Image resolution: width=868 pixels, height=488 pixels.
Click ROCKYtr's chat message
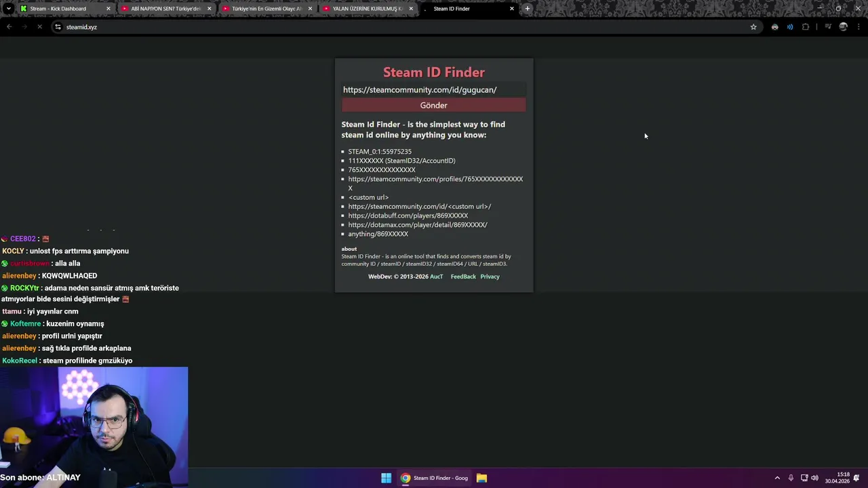point(90,293)
